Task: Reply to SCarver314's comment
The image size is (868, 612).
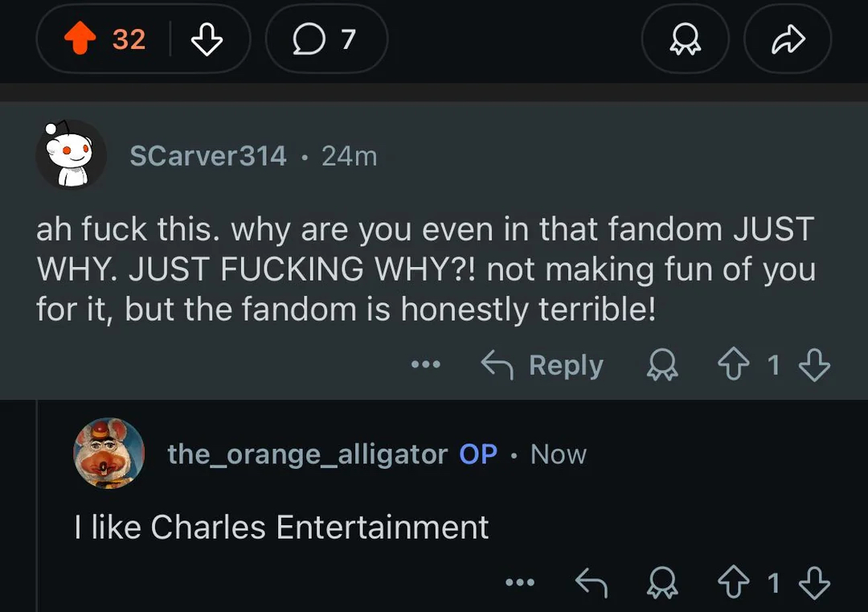Action: 542,365
